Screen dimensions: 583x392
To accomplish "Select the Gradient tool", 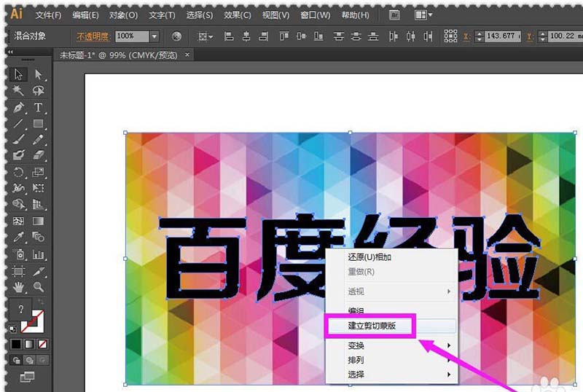I will pyautogui.click(x=39, y=222).
